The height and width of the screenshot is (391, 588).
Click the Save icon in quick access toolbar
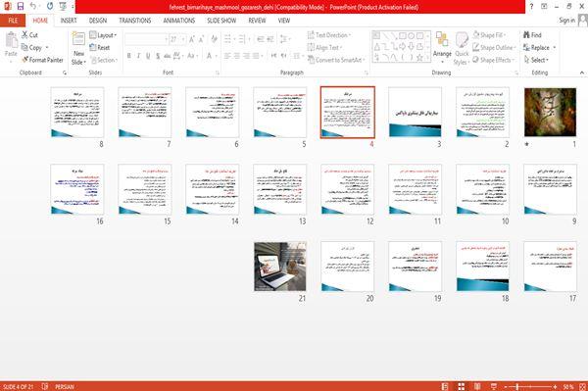[21, 7]
